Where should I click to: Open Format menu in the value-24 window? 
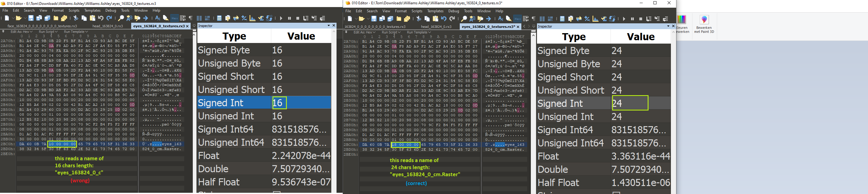click(401, 11)
